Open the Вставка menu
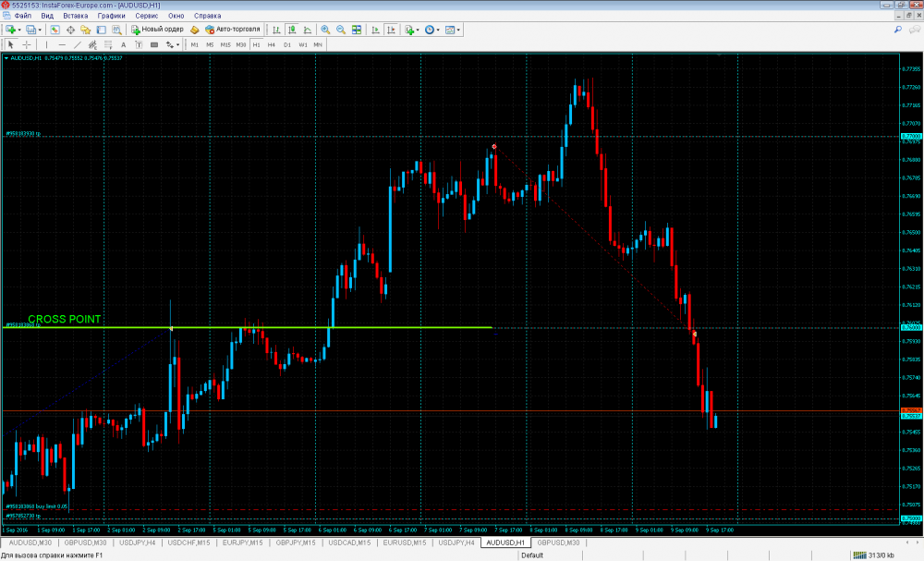This screenshot has height=561, width=924. point(76,16)
